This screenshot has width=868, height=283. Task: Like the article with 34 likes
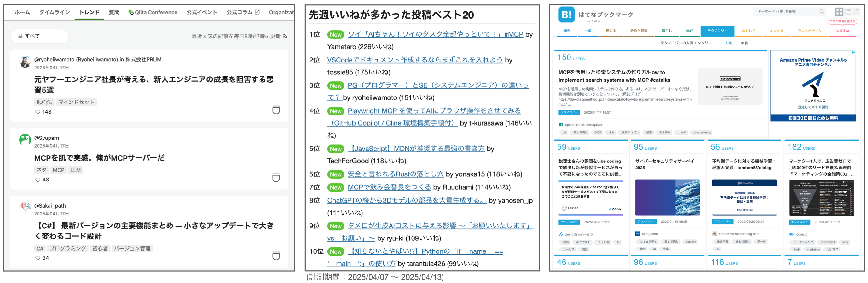point(38,258)
